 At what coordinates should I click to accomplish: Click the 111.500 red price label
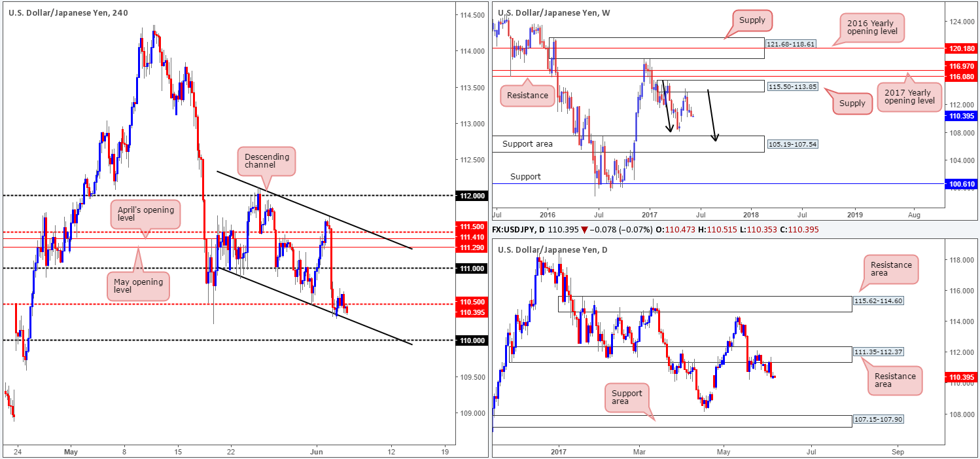(471, 226)
